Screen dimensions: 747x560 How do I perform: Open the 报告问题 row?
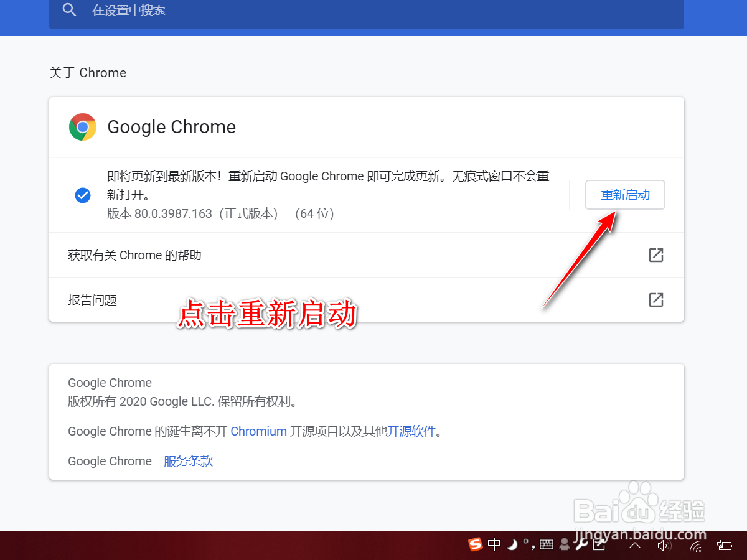coord(367,300)
